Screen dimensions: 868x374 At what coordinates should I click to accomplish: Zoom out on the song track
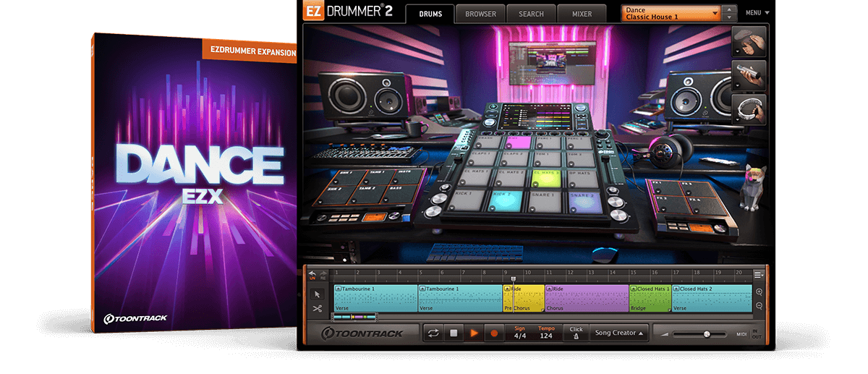[x=759, y=305]
